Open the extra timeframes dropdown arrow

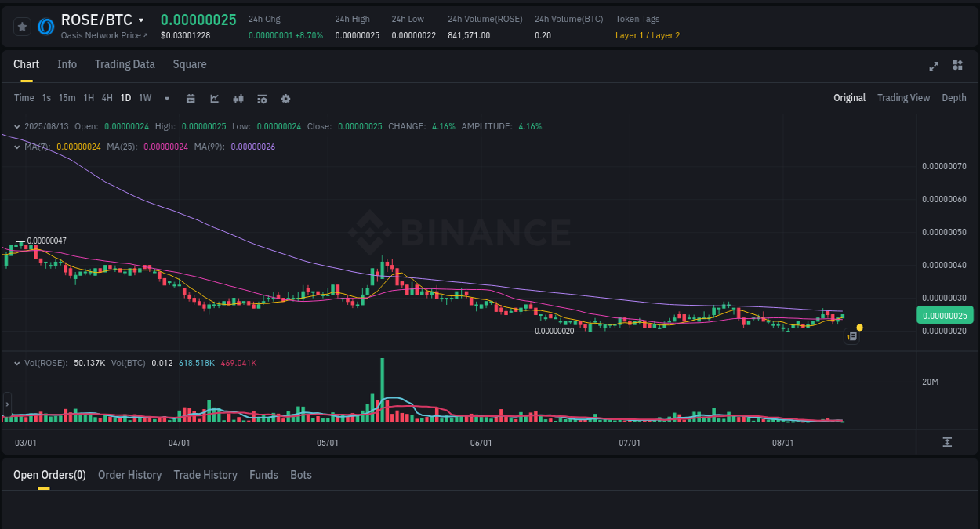tap(165, 98)
